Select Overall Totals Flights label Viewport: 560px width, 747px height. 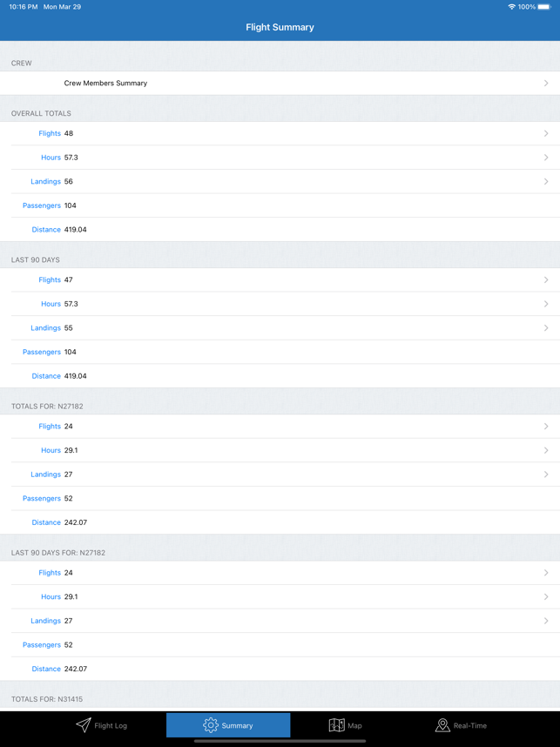(50, 133)
